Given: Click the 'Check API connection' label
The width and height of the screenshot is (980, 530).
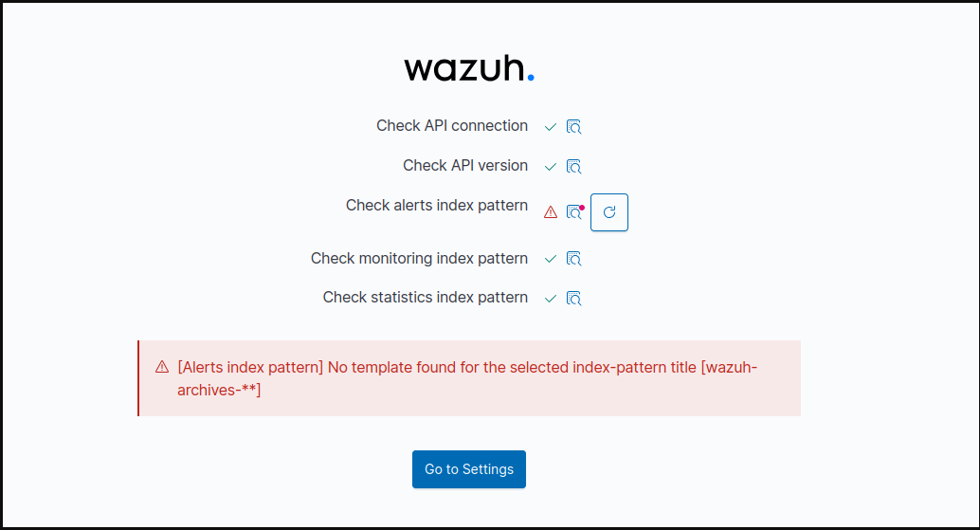Looking at the screenshot, I should click(x=452, y=125).
